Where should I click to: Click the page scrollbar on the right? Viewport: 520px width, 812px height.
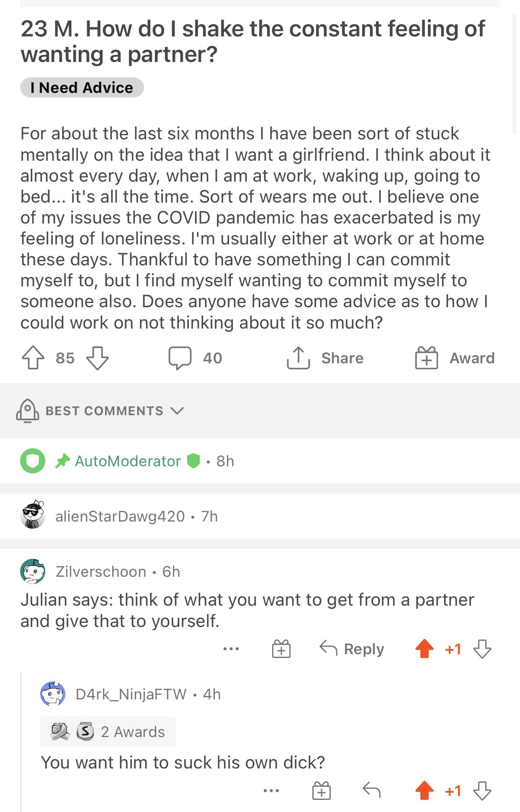click(514, 74)
